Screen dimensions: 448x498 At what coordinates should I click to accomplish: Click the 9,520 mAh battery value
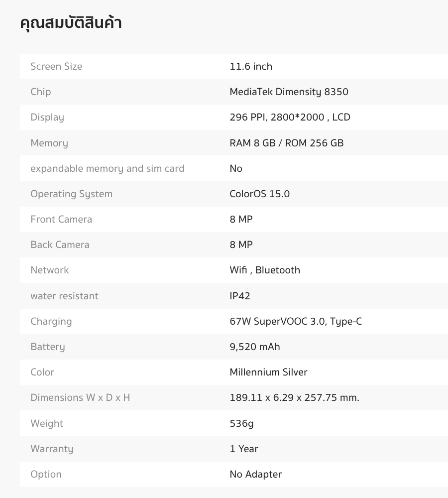tap(255, 347)
